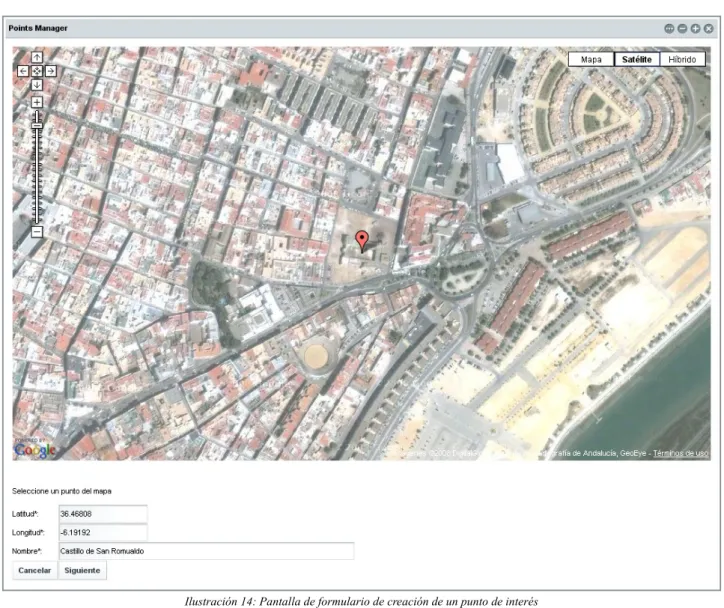Click the red location marker pin
Screen dimensions: 724x608
click(x=362, y=241)
